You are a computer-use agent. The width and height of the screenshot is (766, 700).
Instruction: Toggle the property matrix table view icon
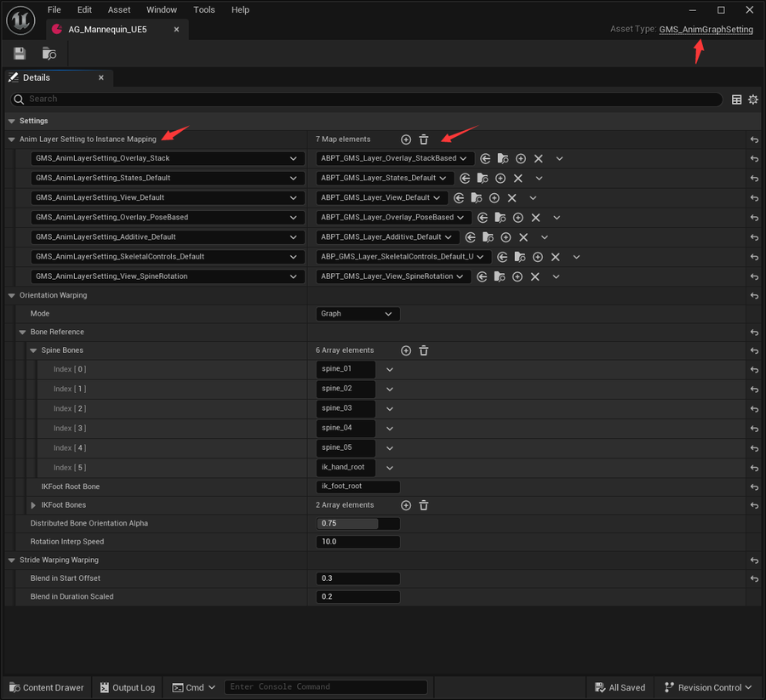(x=737, y=100)
